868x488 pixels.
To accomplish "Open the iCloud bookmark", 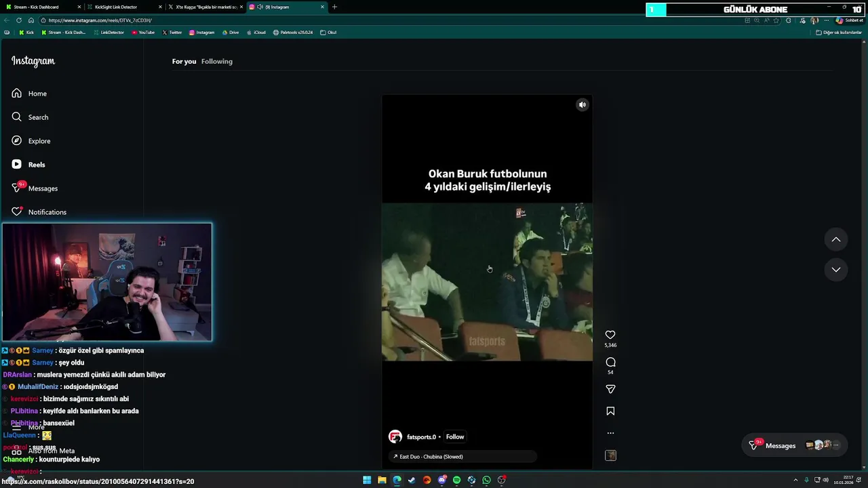I will pos(256,33).
